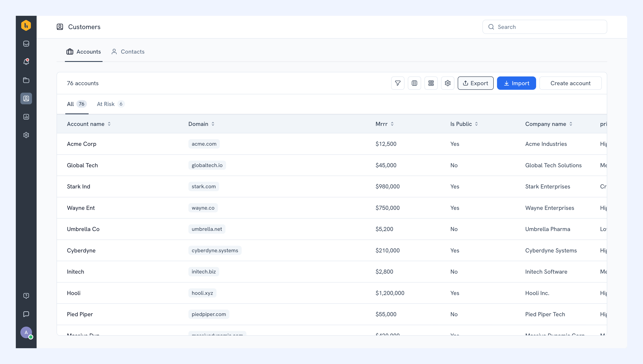Image resolution: width=643 pixels, height=364 pixels.
Task: Click the stark.com domain tag
Action: pyautogui.click(x=204, y=187)
